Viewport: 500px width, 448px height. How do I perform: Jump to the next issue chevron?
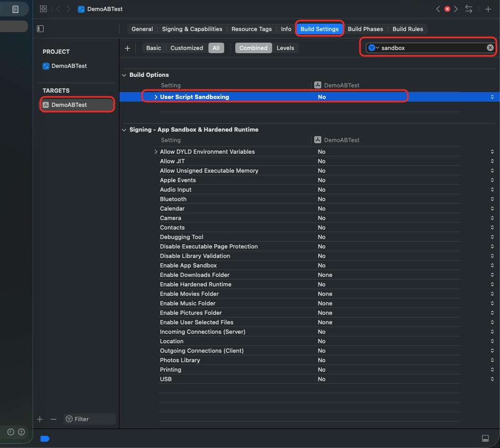pyautogui.click(x=456, y=9)
